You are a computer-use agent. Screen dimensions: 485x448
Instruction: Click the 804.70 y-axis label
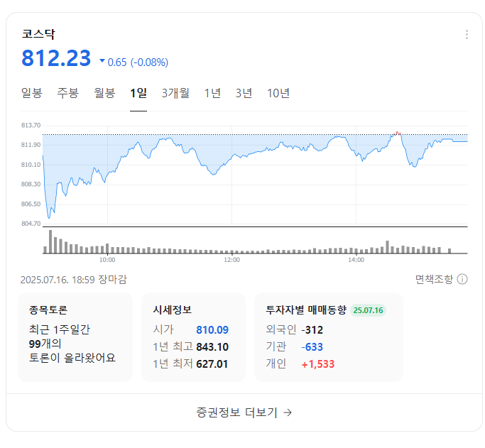(31, 224)
